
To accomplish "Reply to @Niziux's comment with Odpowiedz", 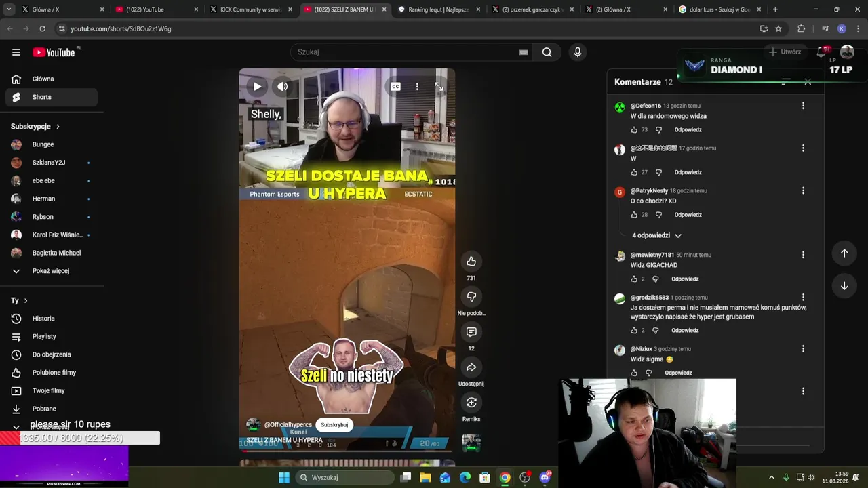I will click(x=678, y=373).
